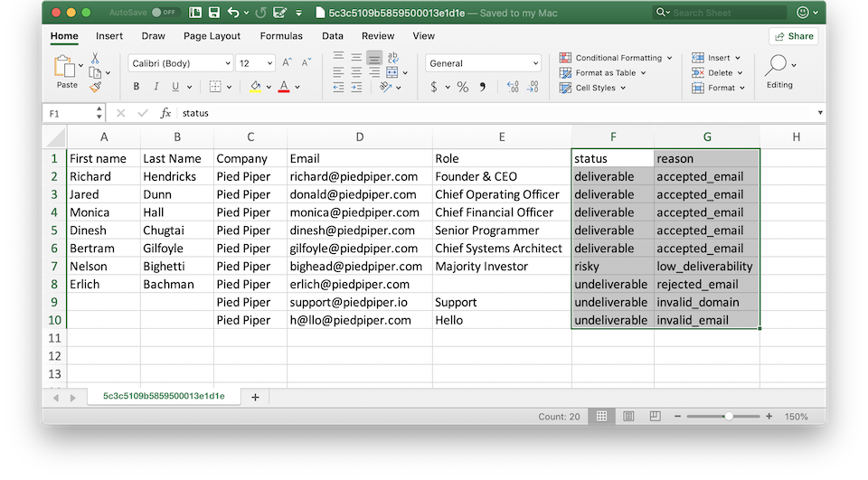Click the red font color A
The image size is (868, 480).
tap(284, 87)
